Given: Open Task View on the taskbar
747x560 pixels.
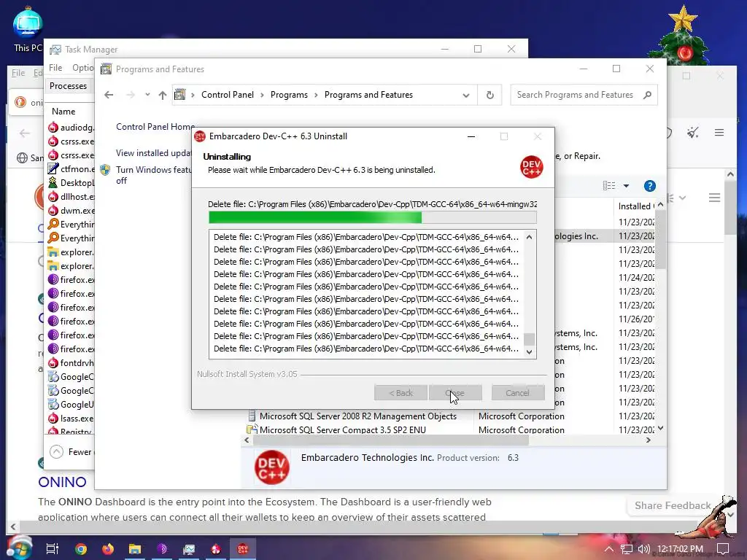Looking at the screenshot, I should tap(52, 548).
